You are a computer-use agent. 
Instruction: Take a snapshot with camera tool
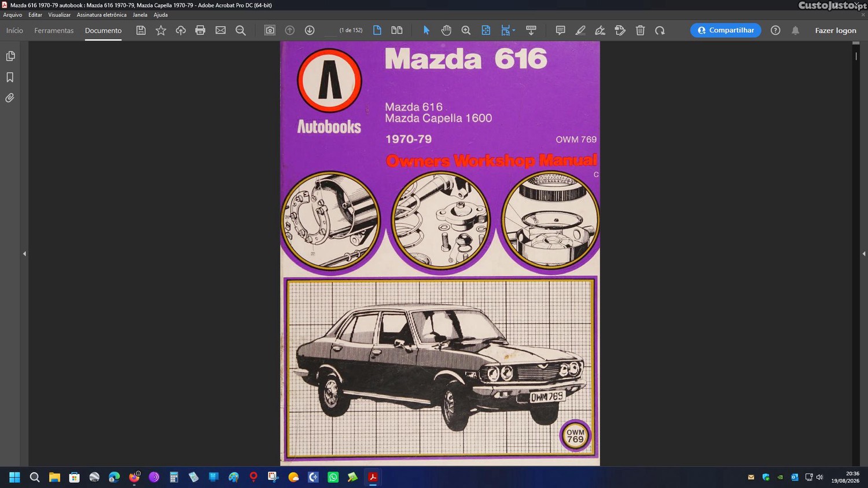click(270, 30)
